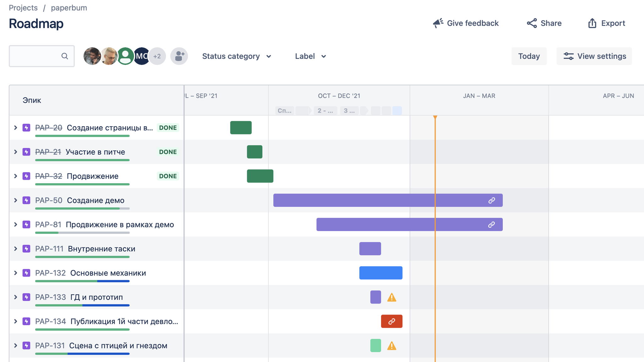The width and height of the screenshot is (644, 362).
Task: Click the add member icon
Action: point(179,56)
